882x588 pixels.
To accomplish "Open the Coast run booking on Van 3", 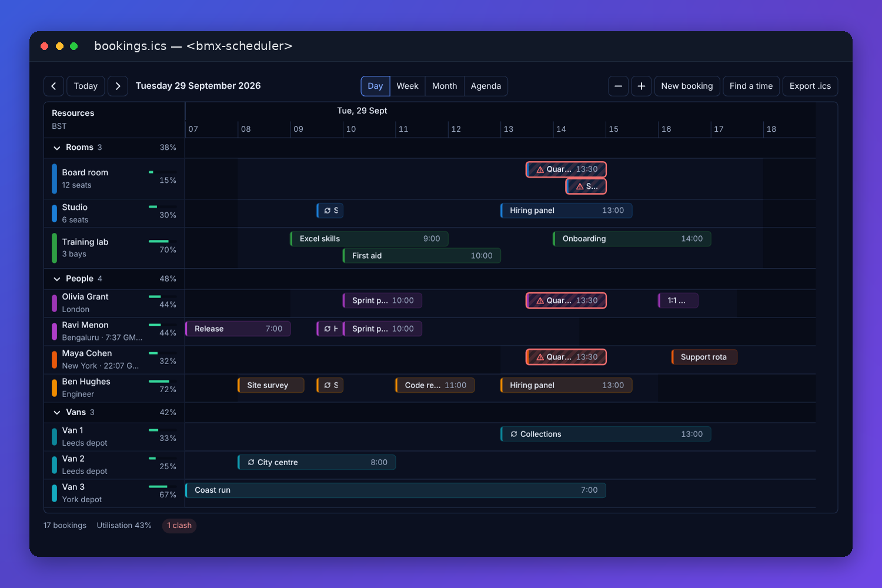I will 396,490.
